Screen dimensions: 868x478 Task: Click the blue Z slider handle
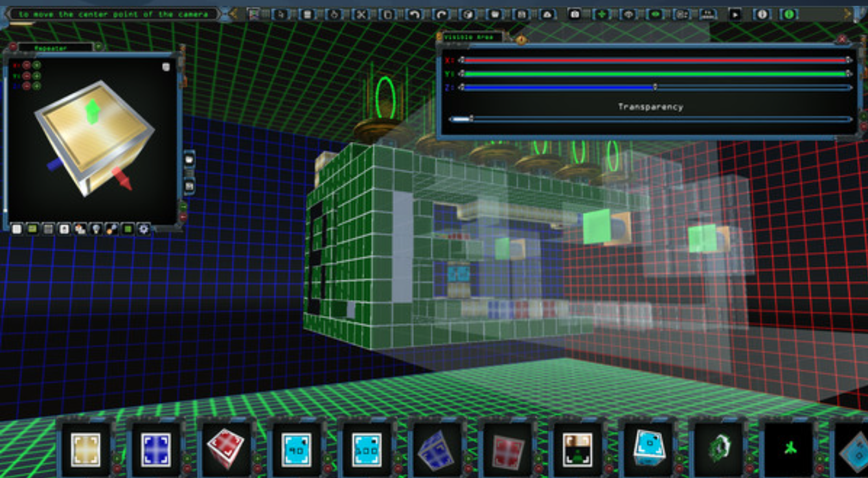click(x=655, y=87)
